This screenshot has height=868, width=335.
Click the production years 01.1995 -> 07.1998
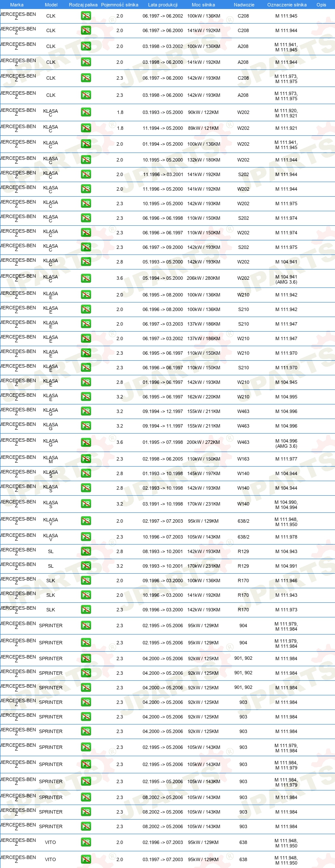pos(163,442)
